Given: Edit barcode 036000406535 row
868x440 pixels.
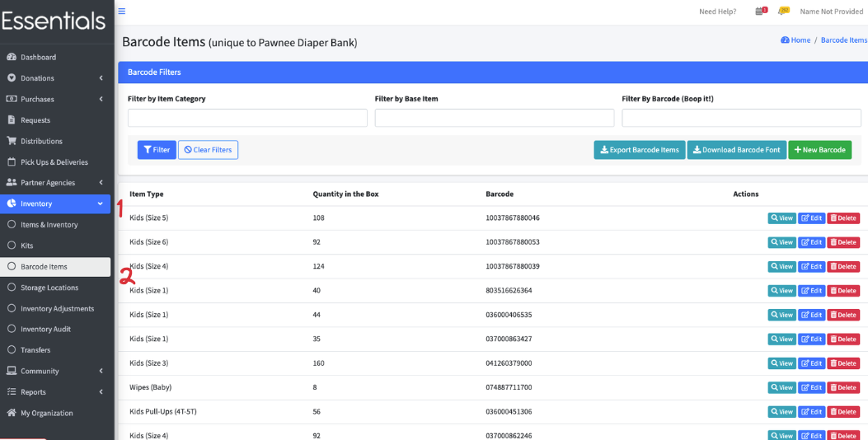Looking at the screenshot, I should 812,315.
